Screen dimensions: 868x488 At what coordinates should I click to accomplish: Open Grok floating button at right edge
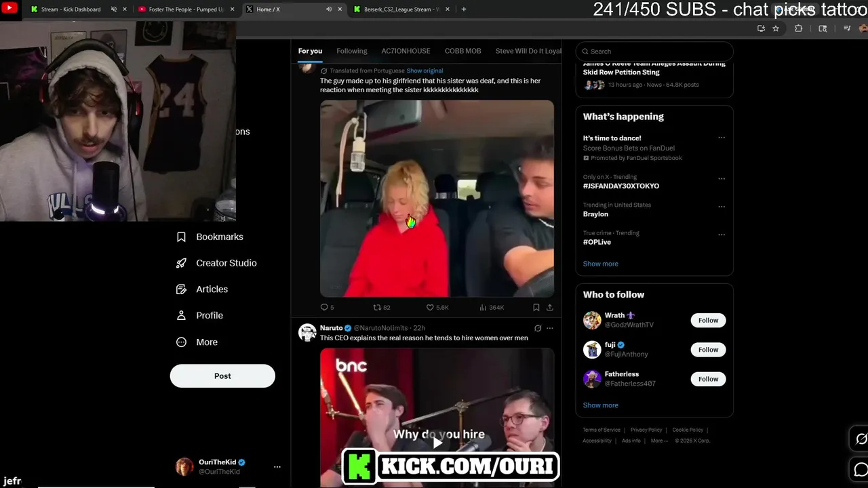point(861,439)
